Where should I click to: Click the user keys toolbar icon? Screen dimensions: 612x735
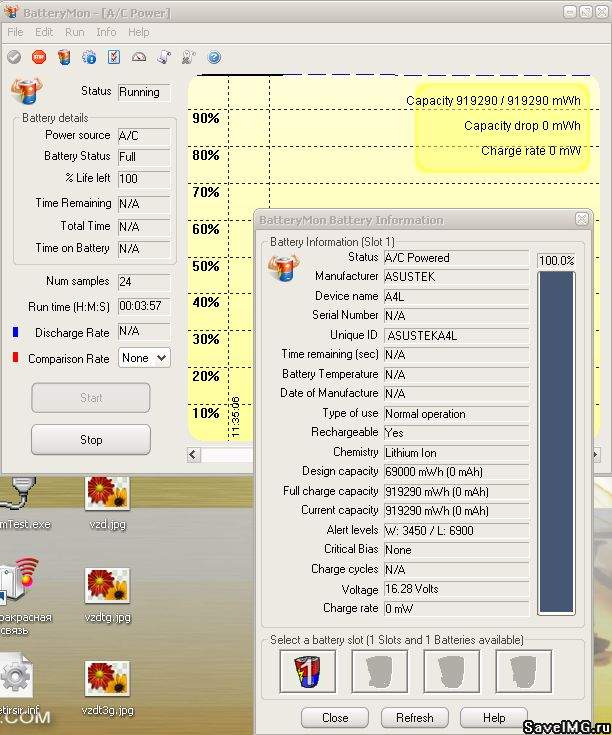coord(188,57)
